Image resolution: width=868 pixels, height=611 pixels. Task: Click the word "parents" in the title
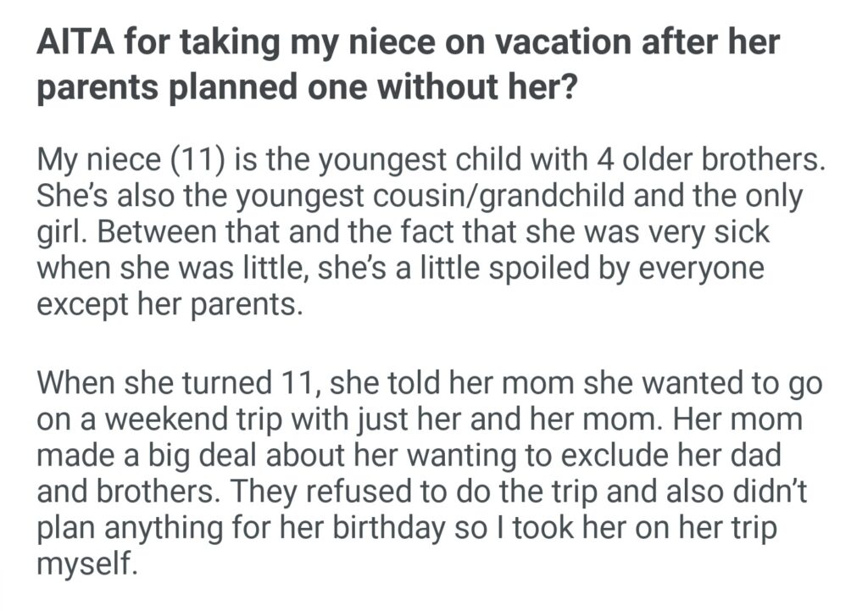[x=101, y=87]
